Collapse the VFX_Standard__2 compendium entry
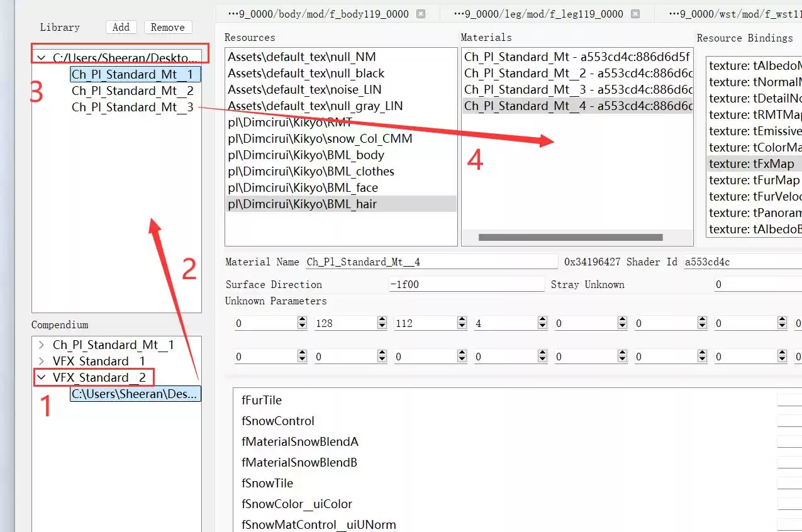802x532 pixels. click(42, 377)
